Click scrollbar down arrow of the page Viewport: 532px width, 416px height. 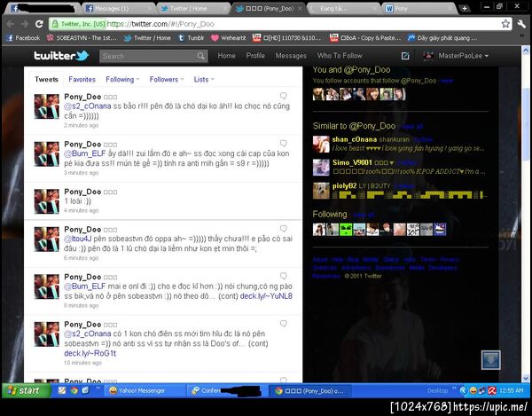pyautogui.click(x=526, y=378)
